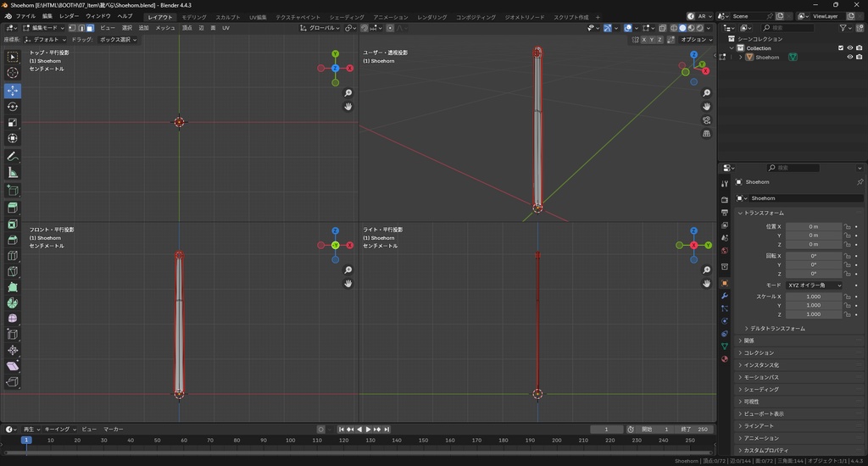This screenshot has width=868, height=466.
Task: Select the Cursor tool in the toolbar
Action: (12, 73)
